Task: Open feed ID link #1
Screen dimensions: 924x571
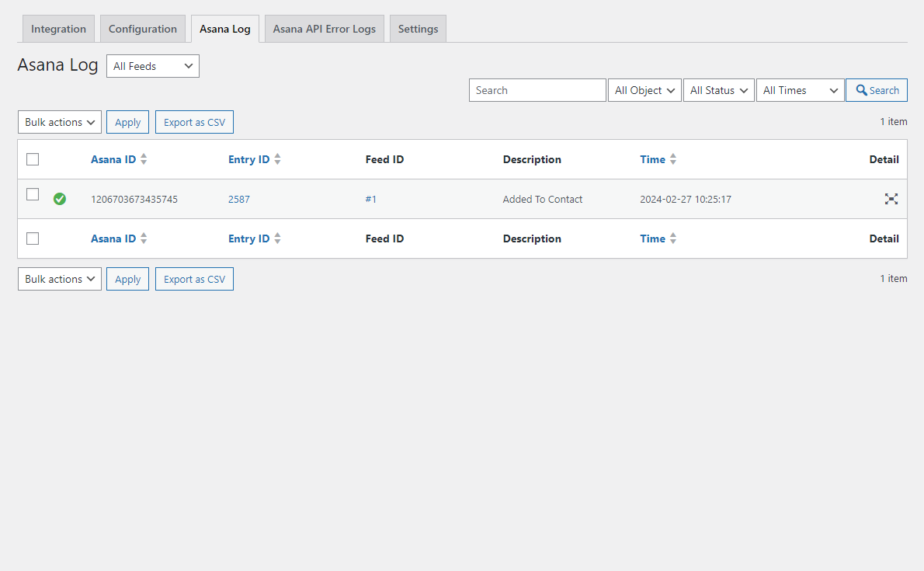Action: [370, 200]
